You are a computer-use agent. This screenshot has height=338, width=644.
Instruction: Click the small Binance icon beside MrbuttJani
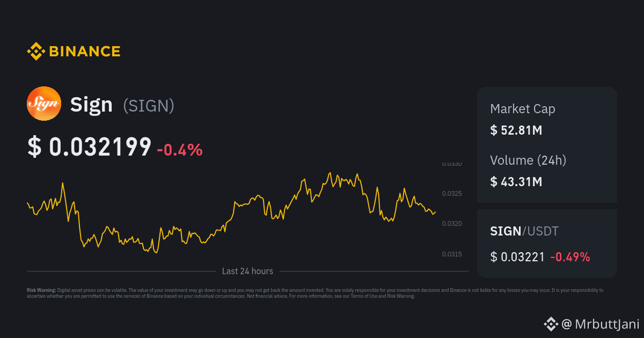tap(551, 324)
